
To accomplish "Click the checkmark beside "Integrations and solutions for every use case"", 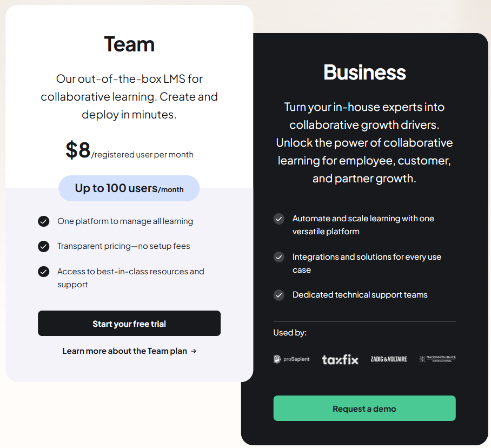I will click(279, 256).
